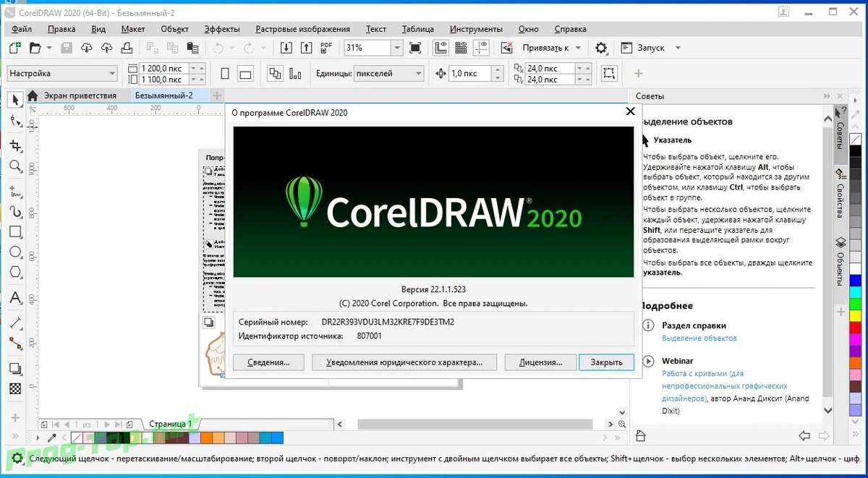The image size is (868, 478).
Task: Open the 'Выделение объектов' help link
Action: pyautogui.click(x=699, y=338)
